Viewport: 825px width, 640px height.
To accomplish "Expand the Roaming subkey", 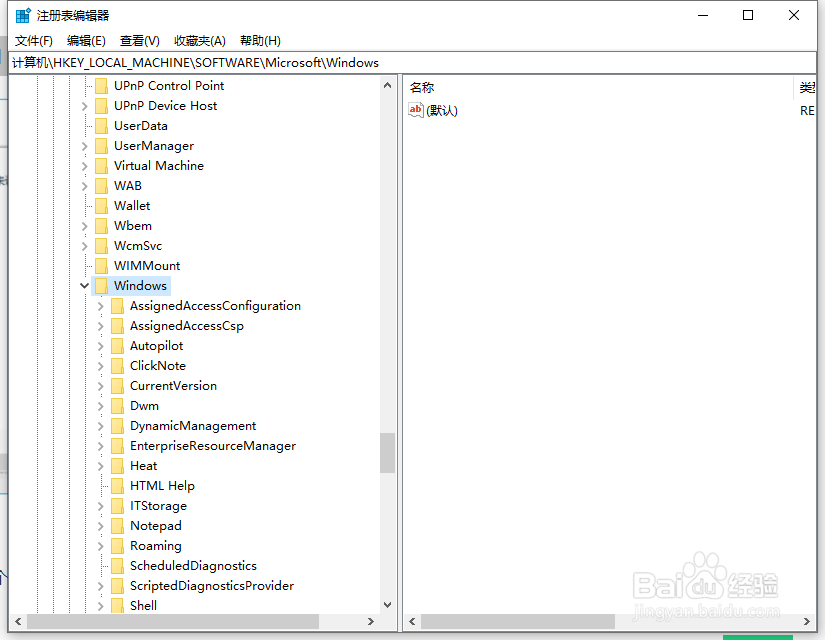I will pyautogui.click(x=101, y=546).
